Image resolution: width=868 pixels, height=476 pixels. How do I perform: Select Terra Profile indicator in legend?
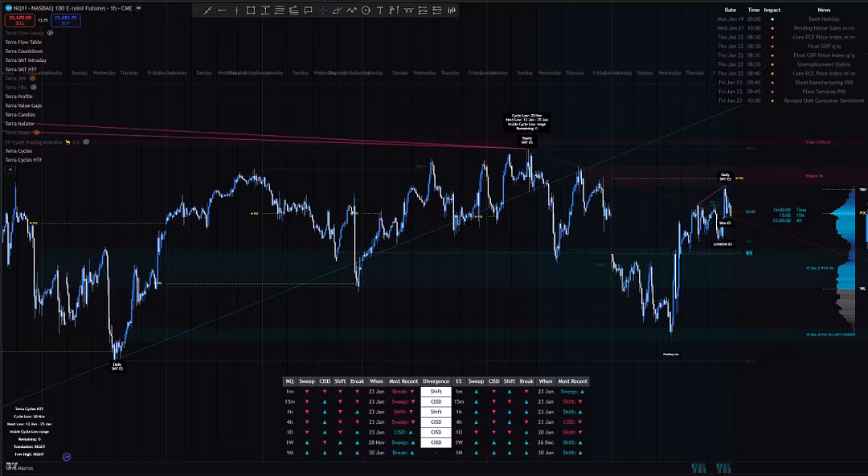pyautogui.click(x=19, y=96)
